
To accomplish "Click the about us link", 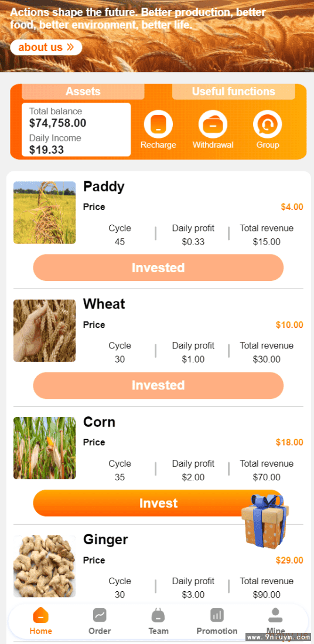I will [x=46, y=48].
